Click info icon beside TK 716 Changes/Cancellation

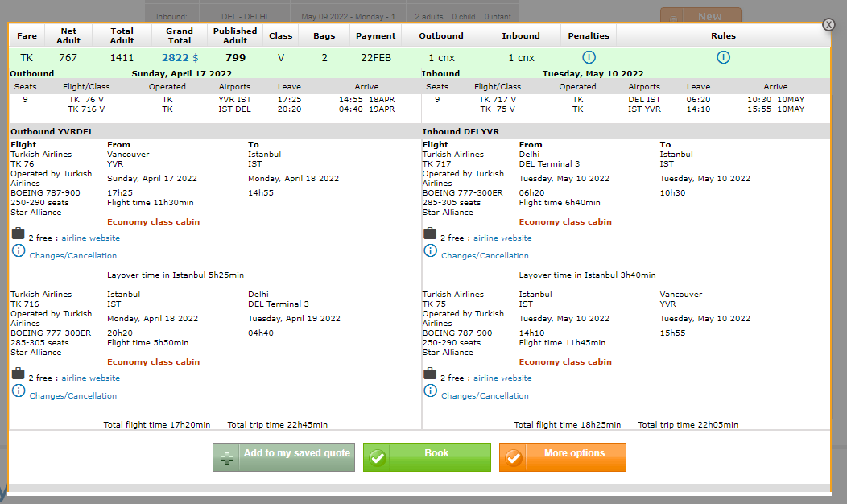pyautogui.click(x=19, y=391)
